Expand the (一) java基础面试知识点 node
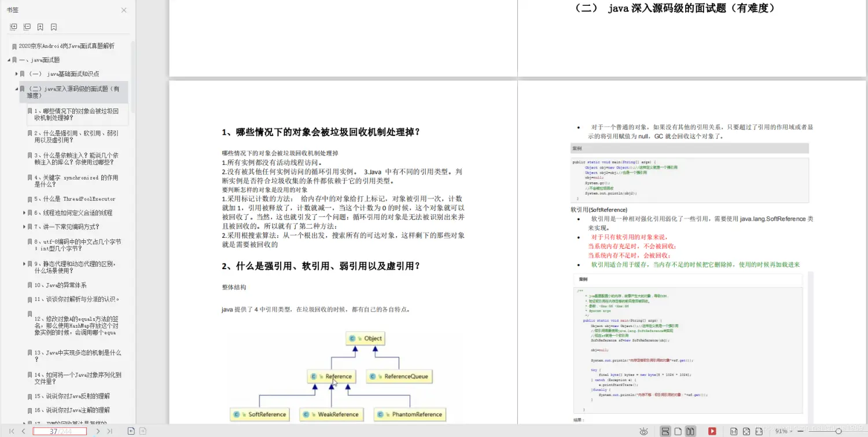The image size is (868, 437). (16, 74)
